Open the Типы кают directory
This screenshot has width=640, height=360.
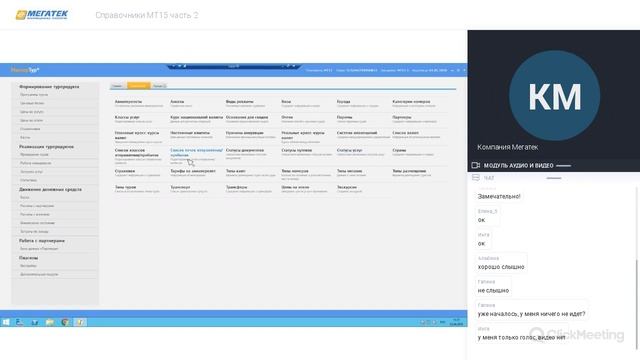pyautogui.click(x=236, y=171)
